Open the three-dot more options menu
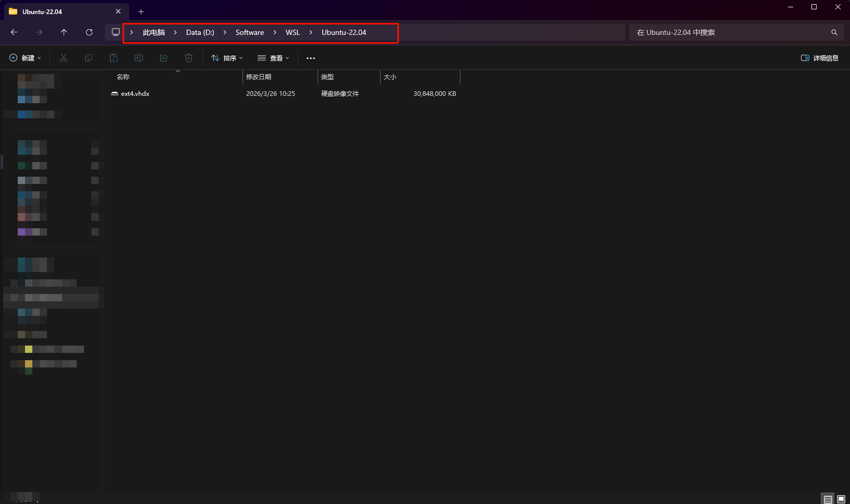850x504 pixels. point(311,58)
